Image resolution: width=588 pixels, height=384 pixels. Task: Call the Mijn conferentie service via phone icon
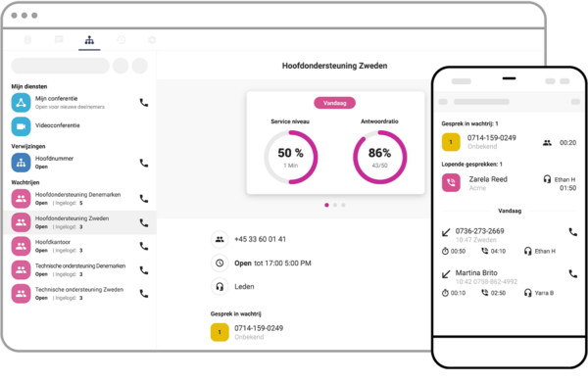coord(144,103)
